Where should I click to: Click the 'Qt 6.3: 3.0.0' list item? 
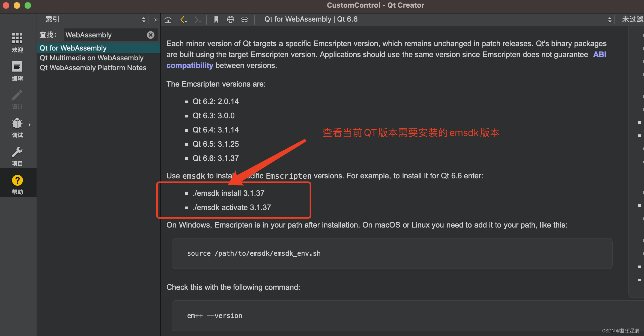(213, 116)
